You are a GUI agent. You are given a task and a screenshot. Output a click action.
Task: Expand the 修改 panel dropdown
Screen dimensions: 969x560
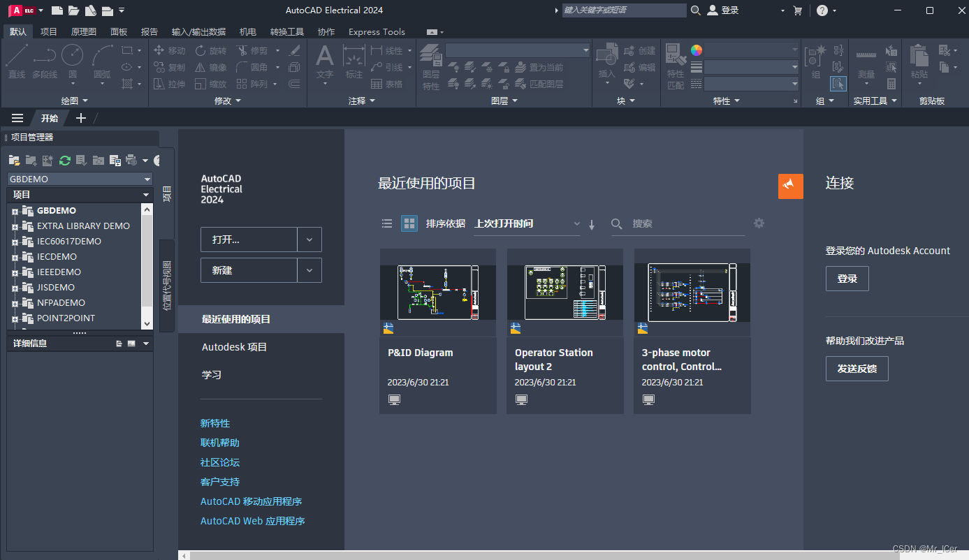(227, 101)
